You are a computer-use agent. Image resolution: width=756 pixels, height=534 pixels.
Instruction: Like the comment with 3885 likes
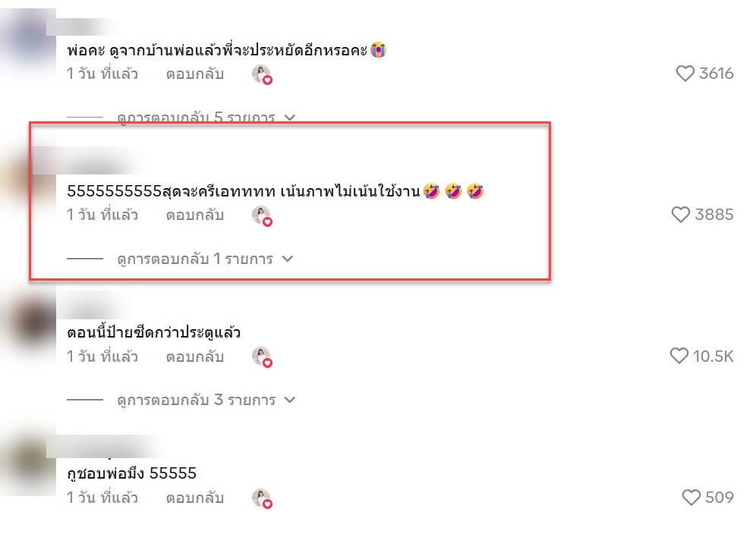(680, 215)
